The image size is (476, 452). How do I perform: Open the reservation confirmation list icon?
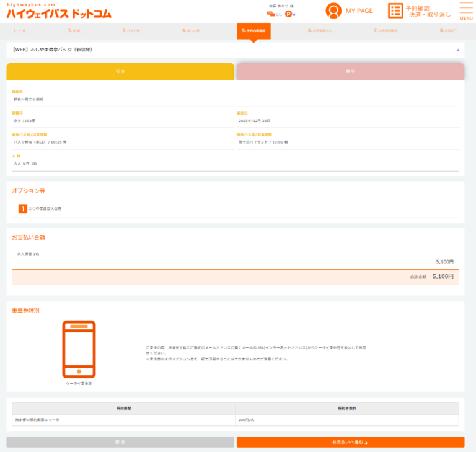pos(395,11)
